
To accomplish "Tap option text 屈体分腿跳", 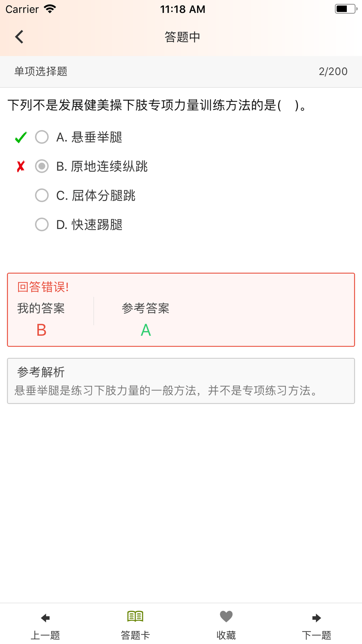I will 104,196.
